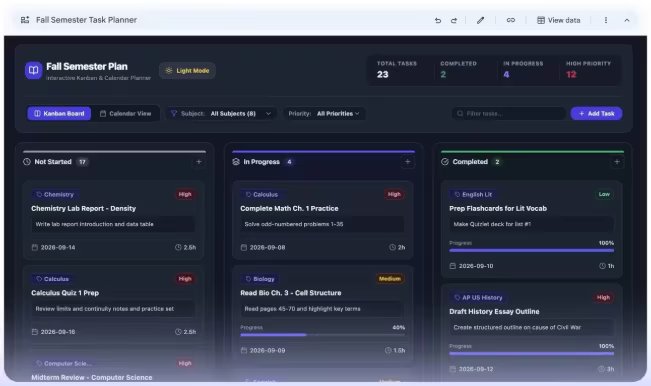Viewport: 651px width, 386px height.
Task: Click the 2026-09-10 date calendar icon
Action: tap(453, 266)
